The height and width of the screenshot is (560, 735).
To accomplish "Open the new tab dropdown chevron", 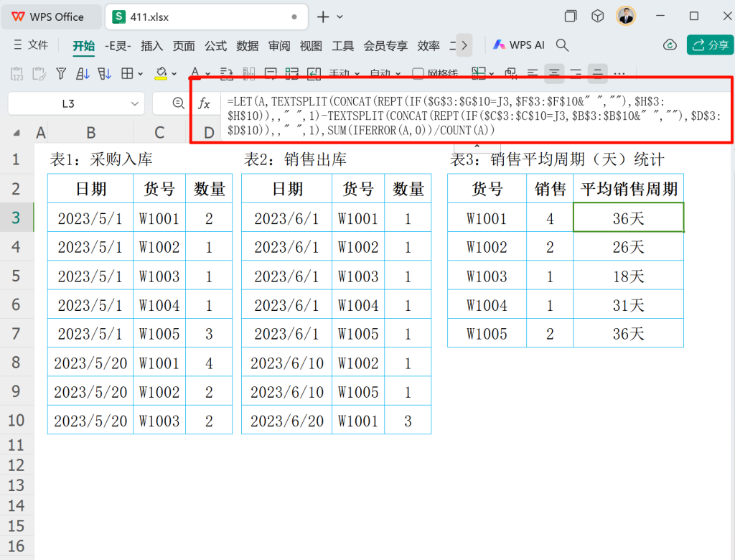I will tap(340, 17).
